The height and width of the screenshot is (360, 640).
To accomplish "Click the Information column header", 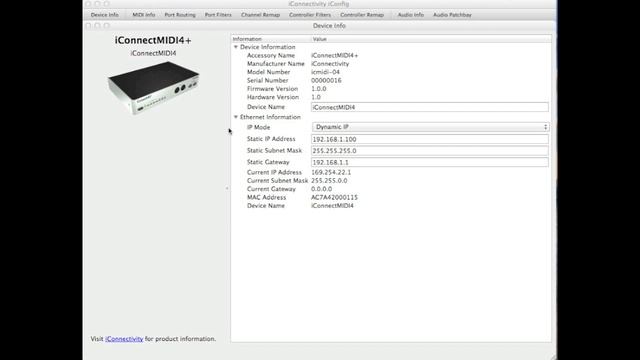I will pos(271,39).
